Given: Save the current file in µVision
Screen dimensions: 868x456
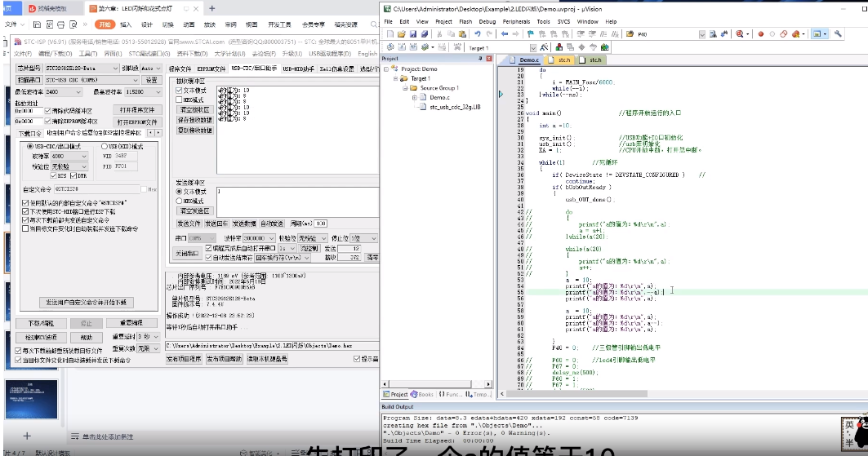Looking at the screenshot, I should click(413, 34).
